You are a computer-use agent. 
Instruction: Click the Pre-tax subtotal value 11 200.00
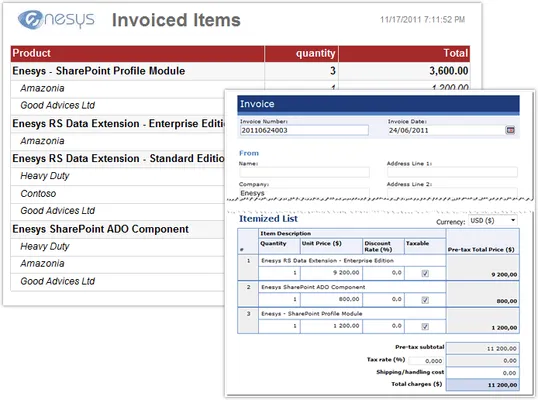(x=483, y=349)
